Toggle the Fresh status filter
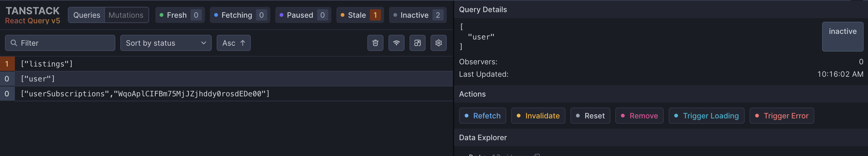 pos(180,15)
